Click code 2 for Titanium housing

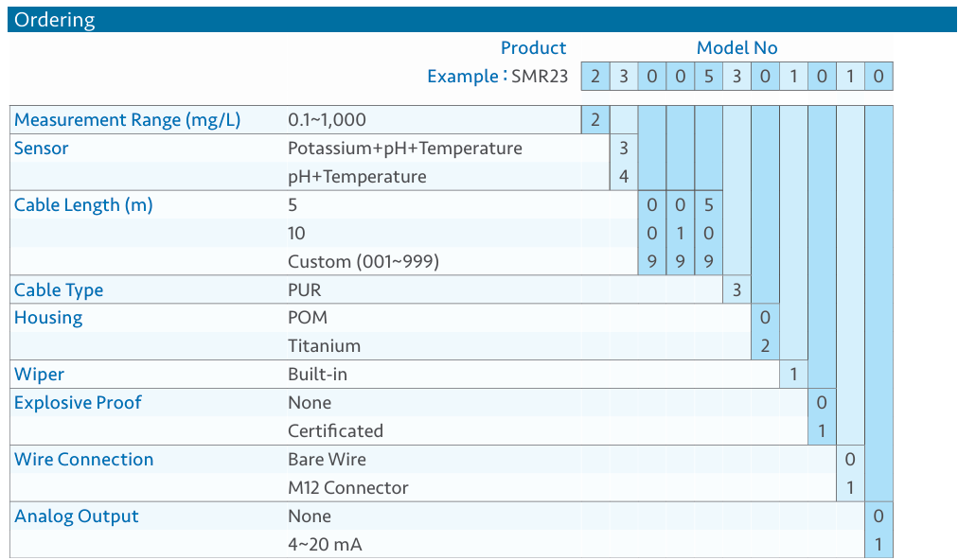click(x=765, y=346)
